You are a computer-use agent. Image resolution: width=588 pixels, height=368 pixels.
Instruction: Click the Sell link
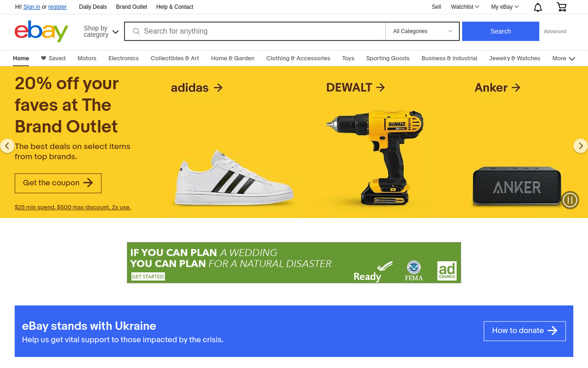pyautogui.click(x=436, y=7)
